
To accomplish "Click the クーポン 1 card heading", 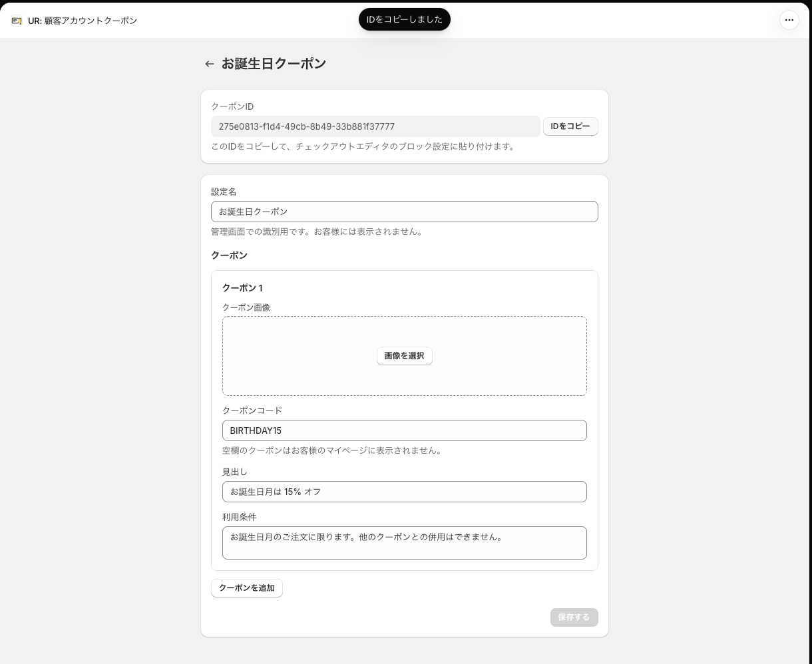I will pos(242,288).
